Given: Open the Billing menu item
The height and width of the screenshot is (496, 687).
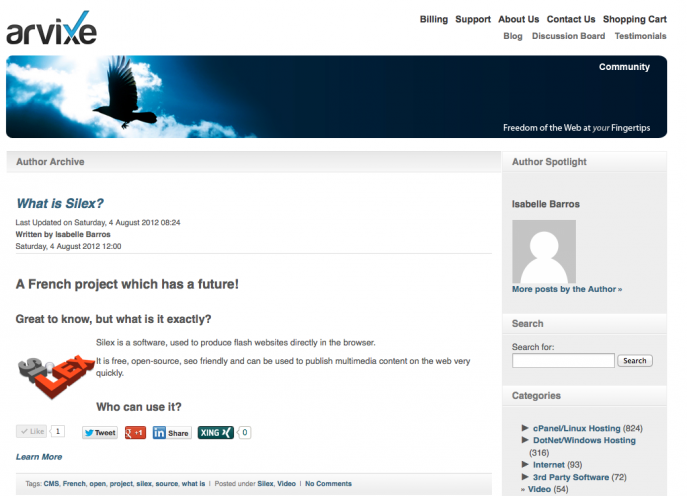Looking at the screenshot, I should point(434,19).
